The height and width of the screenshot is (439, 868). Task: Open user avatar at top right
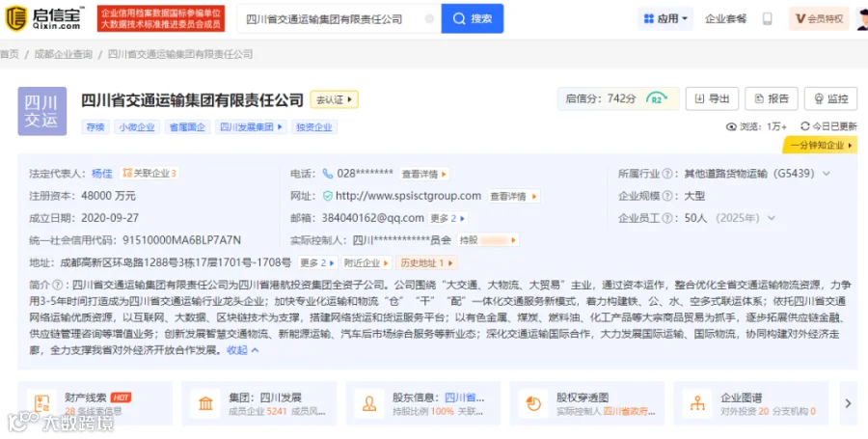862,19
